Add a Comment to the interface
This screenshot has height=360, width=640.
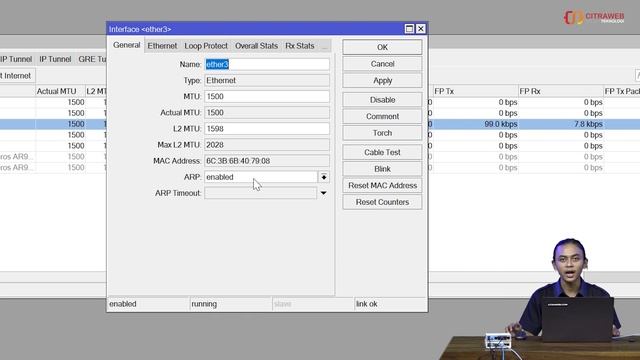point(382,117)
